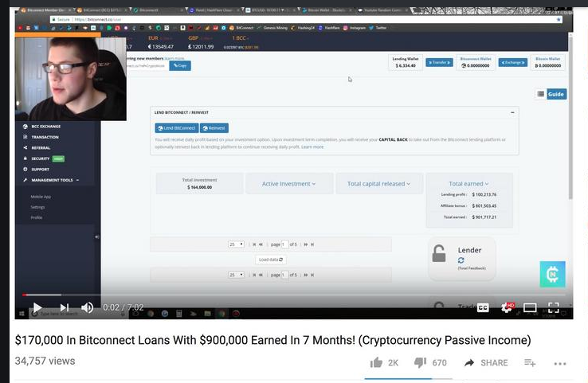Switch to theater mode
The width and height of the screenshot is (588, 383).
point(530,307)
